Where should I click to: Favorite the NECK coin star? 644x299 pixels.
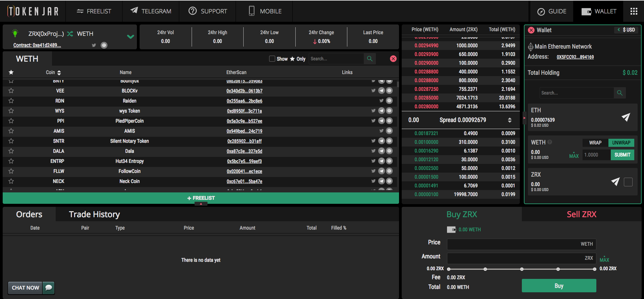point(11,181)
